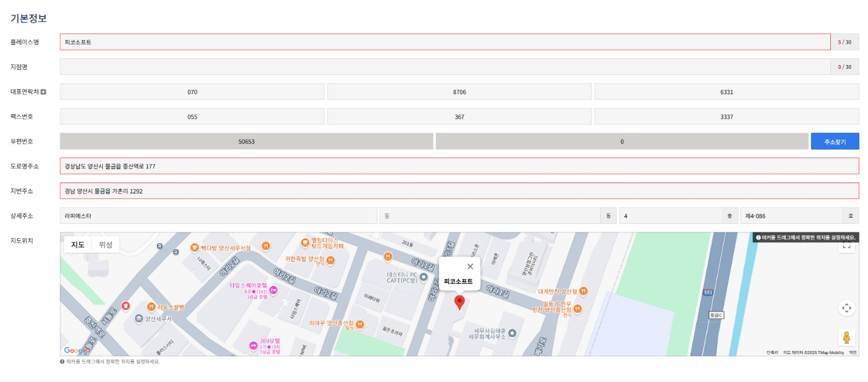Screen dimensions: 868x382
Task: Click the 팩스번호 field showing 367
Action: click(x=460, y=117)
